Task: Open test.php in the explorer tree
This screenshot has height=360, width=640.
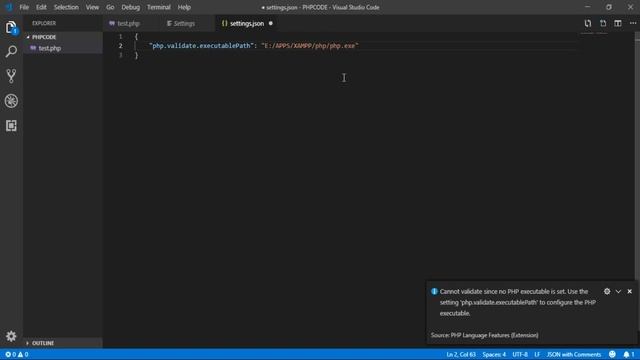Action: pos(62,48)
